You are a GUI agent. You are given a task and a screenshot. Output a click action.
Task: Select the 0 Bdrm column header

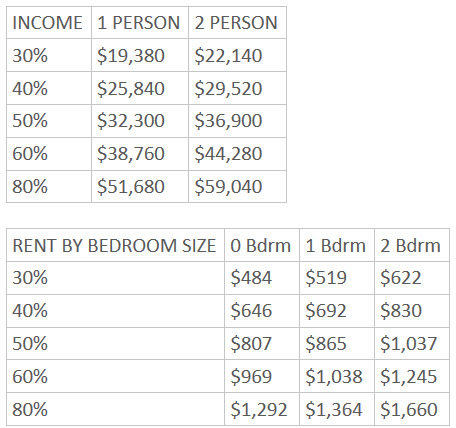point(262,245)
